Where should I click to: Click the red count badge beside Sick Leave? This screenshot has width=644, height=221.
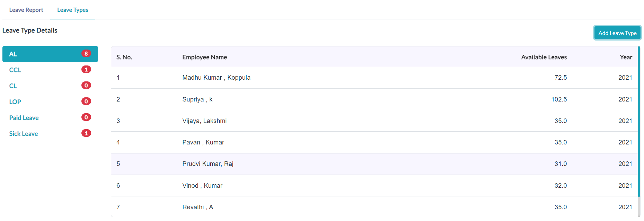click(x=86, y=133)
